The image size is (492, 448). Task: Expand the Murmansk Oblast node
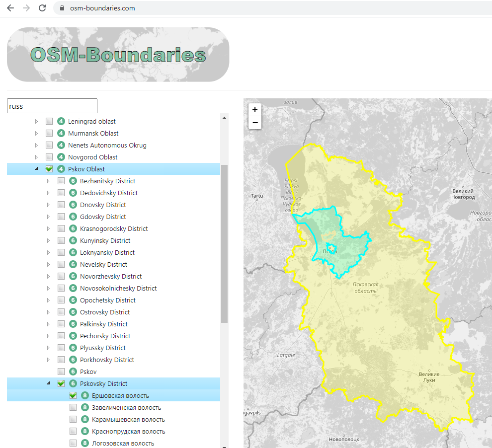coord(36,133)
